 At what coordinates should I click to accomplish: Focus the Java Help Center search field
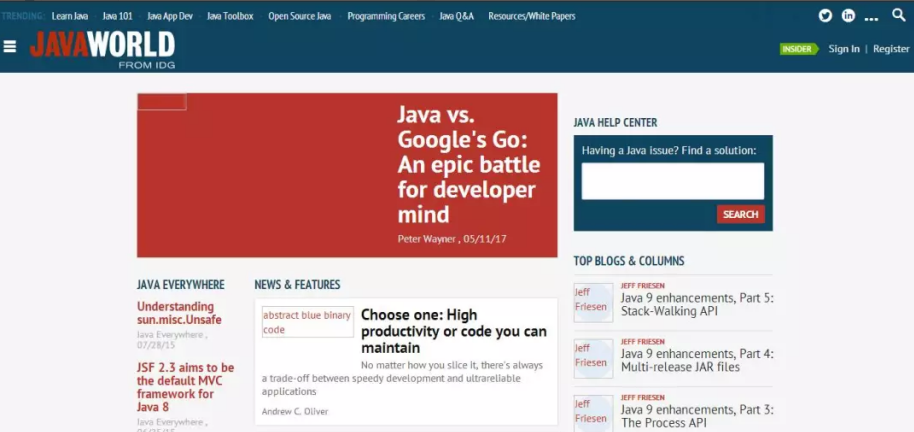pyautogui.click(x=673, y=181)
